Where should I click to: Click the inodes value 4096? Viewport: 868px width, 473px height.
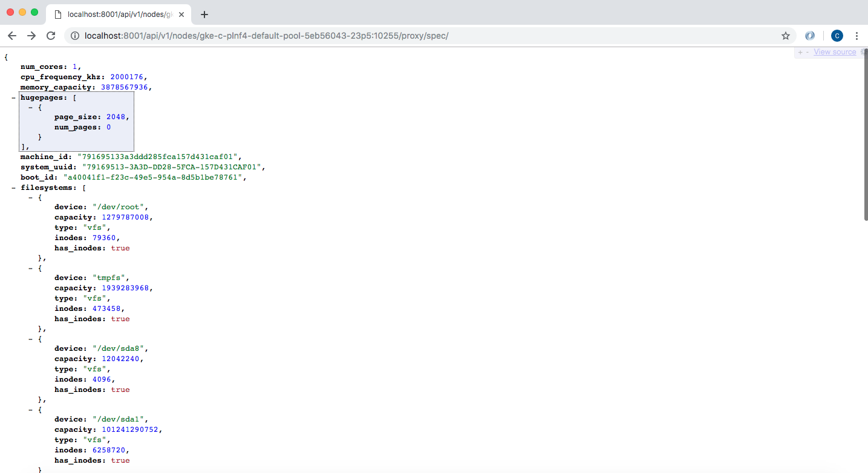(102, 379)
